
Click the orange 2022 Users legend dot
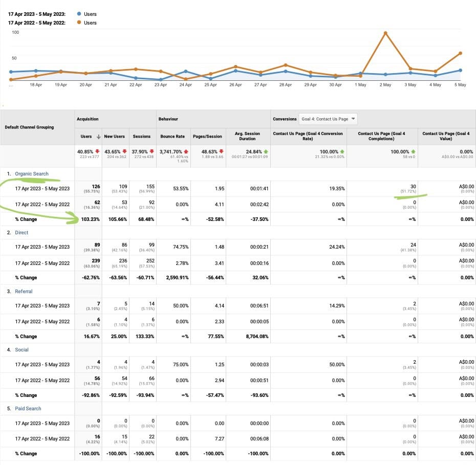click(79, 22)
